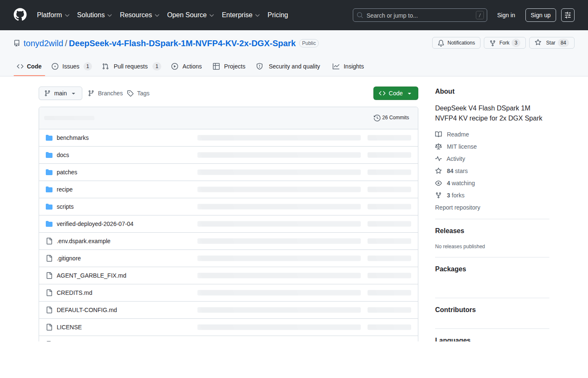Switch to the Projects tab
The width and height of the screenshot is (588, 378).
coord(229,66)
